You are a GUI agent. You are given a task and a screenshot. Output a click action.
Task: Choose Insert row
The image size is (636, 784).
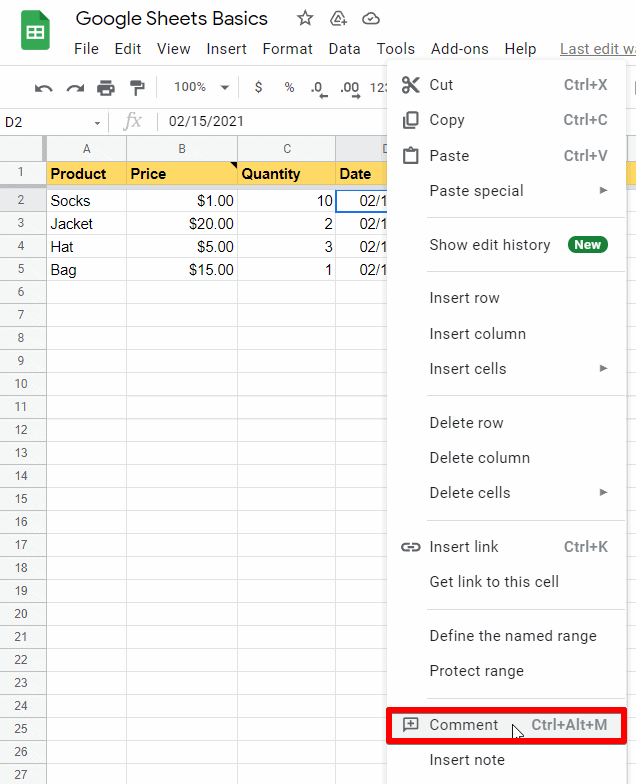click(x=506, y=298)
